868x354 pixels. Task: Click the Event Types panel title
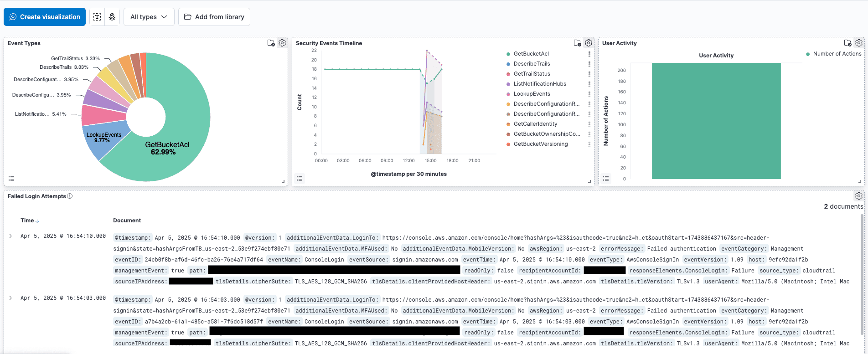[24, 43]
